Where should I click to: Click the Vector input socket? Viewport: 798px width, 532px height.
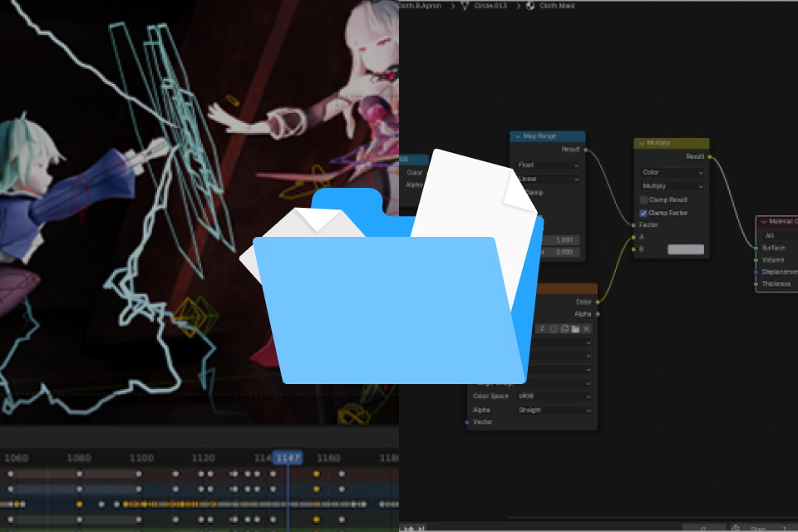[x=467, y=422]
